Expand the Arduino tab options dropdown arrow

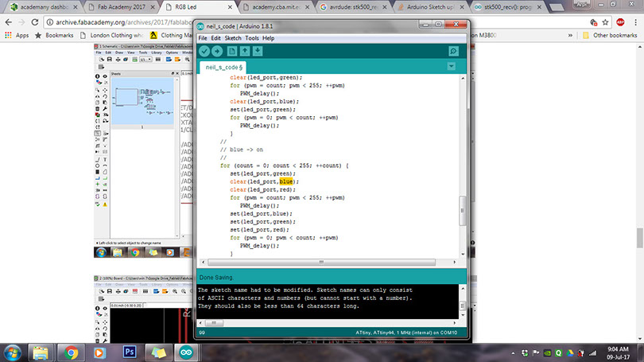(x=451, y=67)
